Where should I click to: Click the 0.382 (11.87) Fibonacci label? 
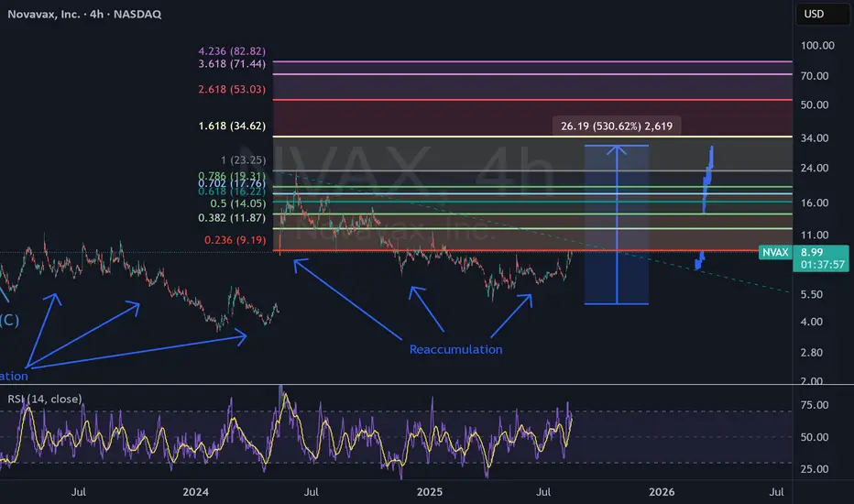click(232, 218)
